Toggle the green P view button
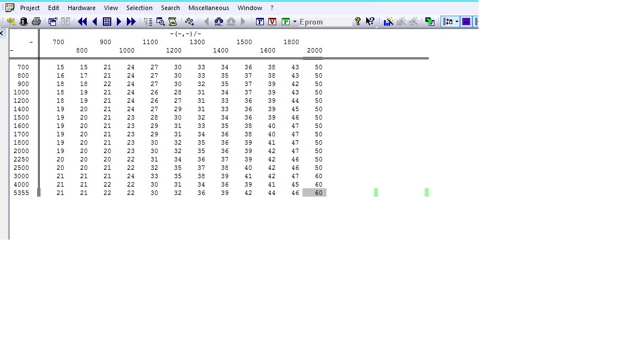This screenshot has height=362, width=644. pyautogui.click(x=286, y=22)
